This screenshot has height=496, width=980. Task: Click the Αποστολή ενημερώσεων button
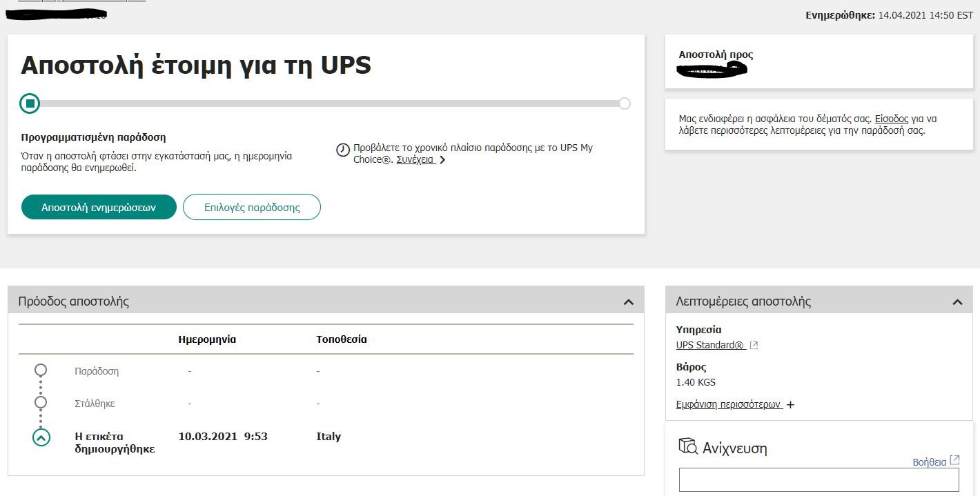pyautogui.click(x=99, y=207)
